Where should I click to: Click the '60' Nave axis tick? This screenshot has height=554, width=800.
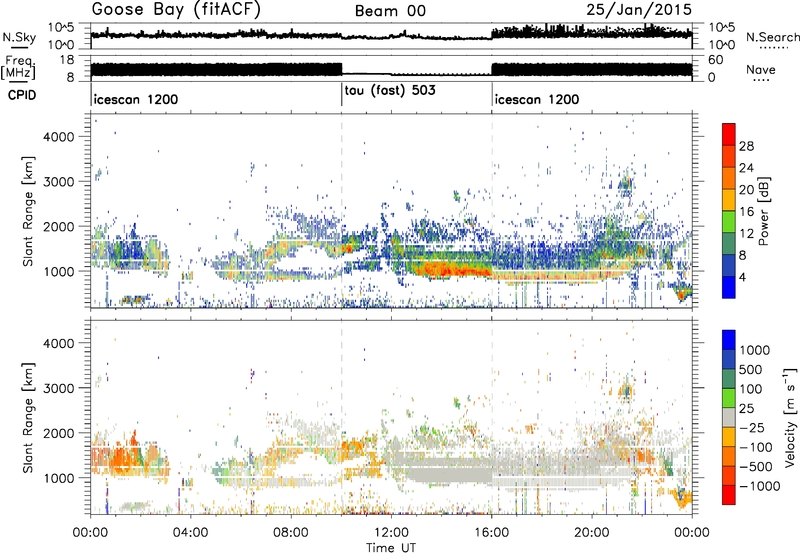[x=716, y=60]
